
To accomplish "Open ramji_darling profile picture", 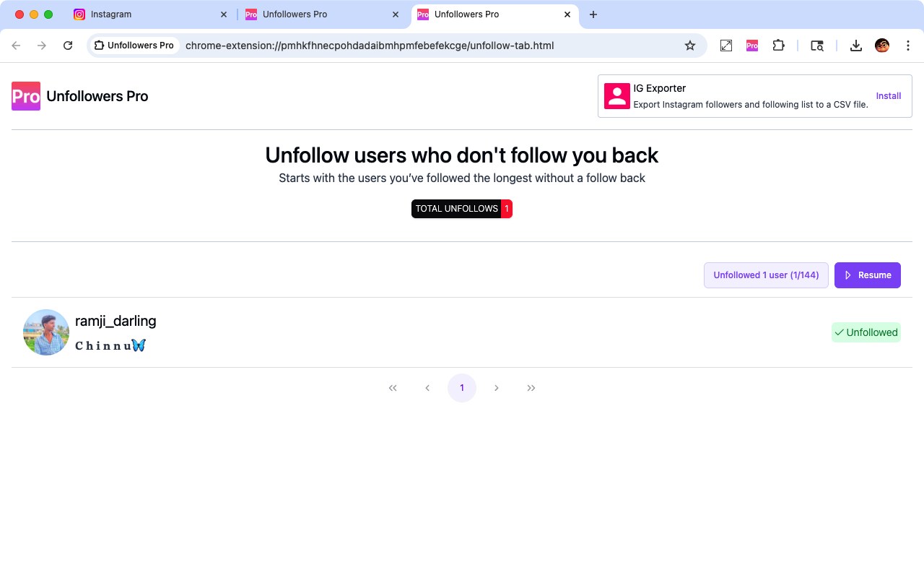I will tap(46, 332).
